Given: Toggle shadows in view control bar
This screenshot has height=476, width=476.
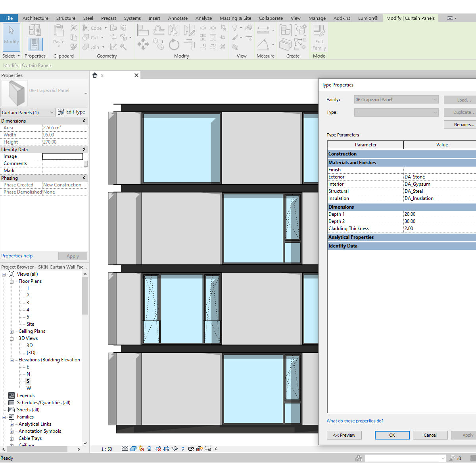Looking at the screenshot, I should click(149, 449).
